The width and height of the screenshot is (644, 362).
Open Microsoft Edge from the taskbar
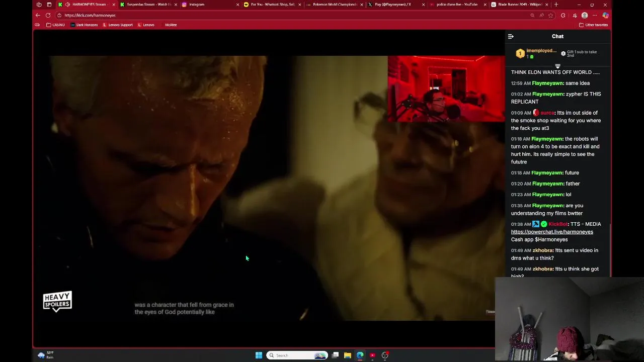coord(360,355)
